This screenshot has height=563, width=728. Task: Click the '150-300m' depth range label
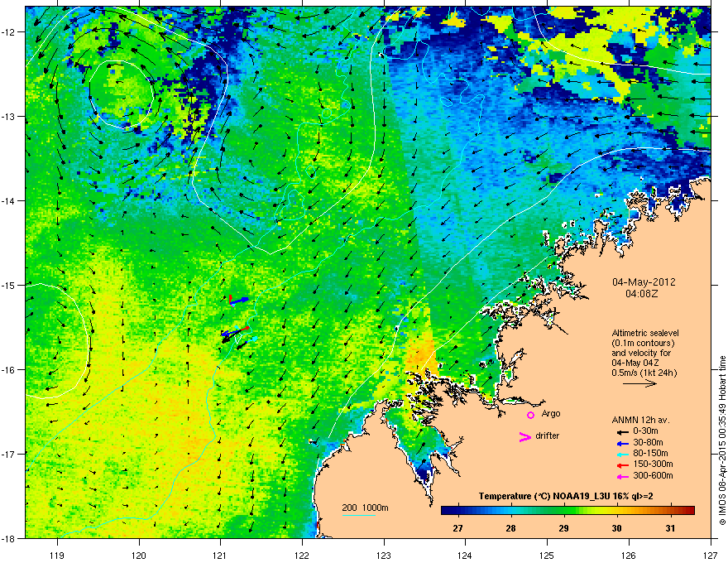tap(653, 464)
